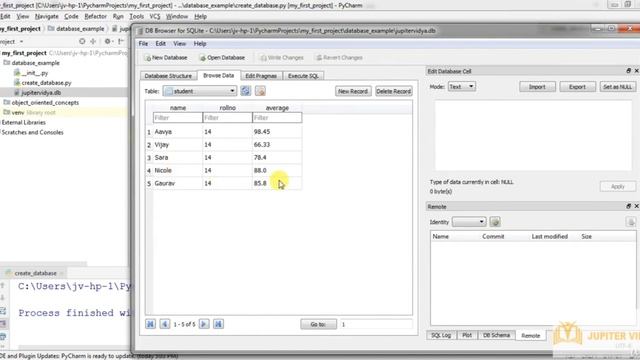The width and height of the screenshot is (640, 360).
Task: Click the Remote identity refresh icon
Action: tap(495, 222)
